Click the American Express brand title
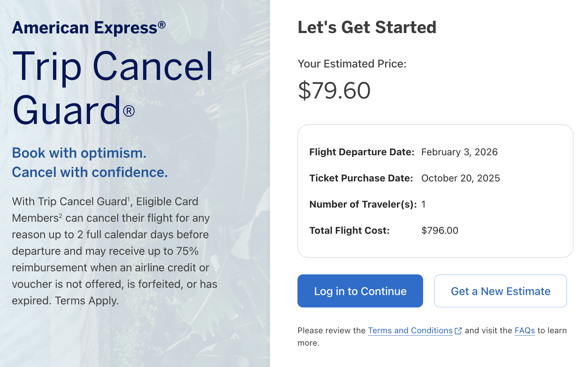Viewport: 588px width, 367px height. (x=88, y=28)
